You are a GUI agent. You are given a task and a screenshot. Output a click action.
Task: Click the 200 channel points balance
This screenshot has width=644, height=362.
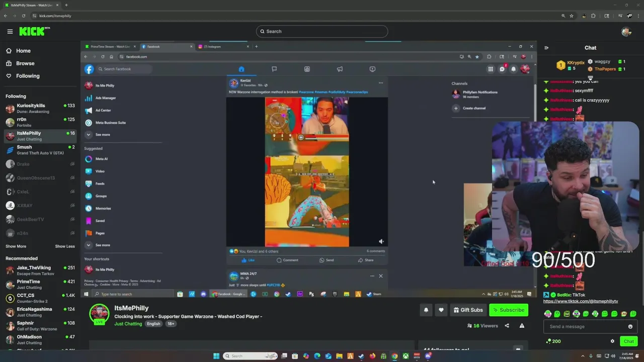(x=552, y=341)
